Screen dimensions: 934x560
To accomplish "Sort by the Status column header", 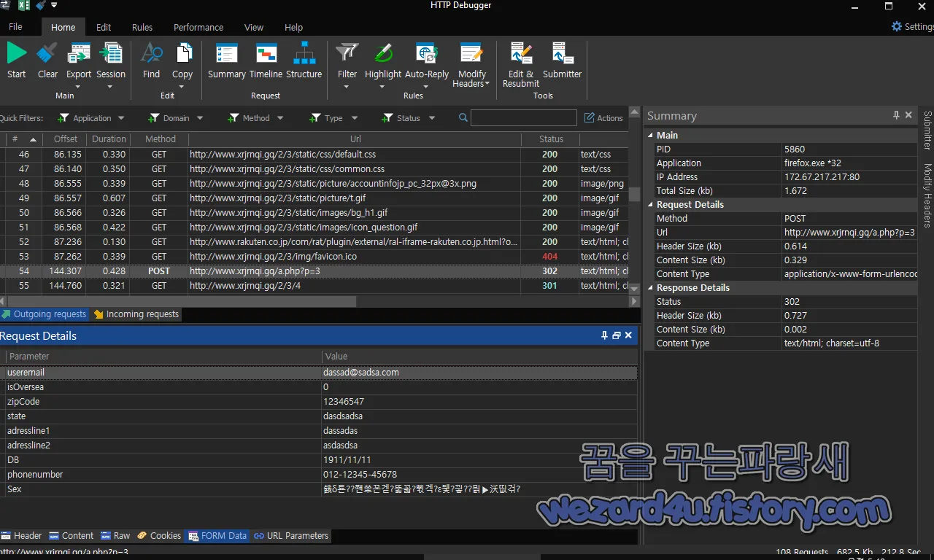I will [x=551, y=139].
